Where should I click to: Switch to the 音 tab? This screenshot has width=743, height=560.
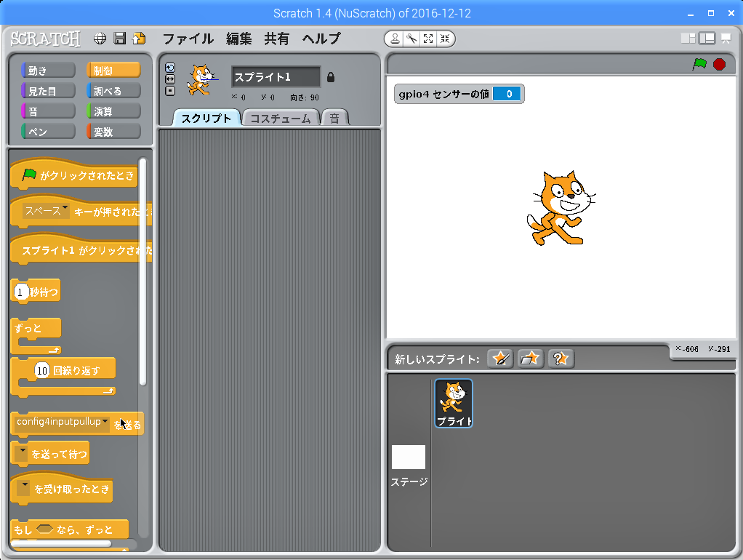tap(334, 119)
